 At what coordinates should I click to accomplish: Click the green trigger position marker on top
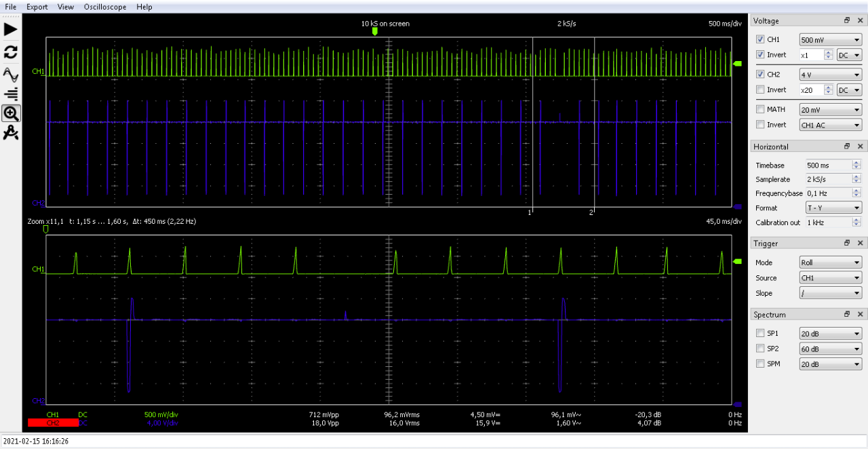[x=374, y=31]
